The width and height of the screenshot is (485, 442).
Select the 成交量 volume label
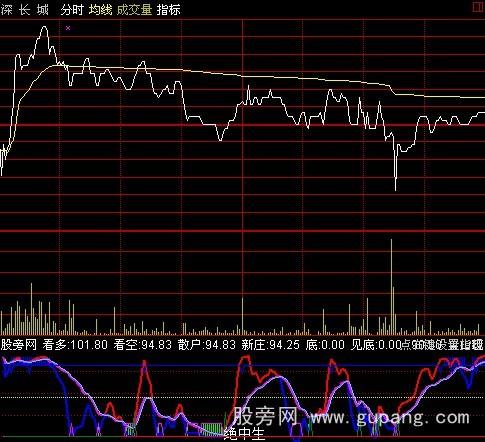(134, 10)
